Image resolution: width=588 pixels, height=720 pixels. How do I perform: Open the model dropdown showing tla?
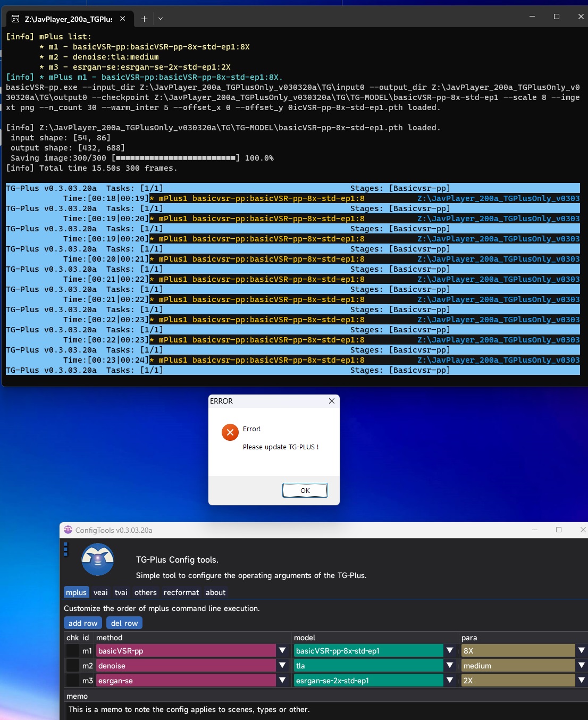point(450,665)
